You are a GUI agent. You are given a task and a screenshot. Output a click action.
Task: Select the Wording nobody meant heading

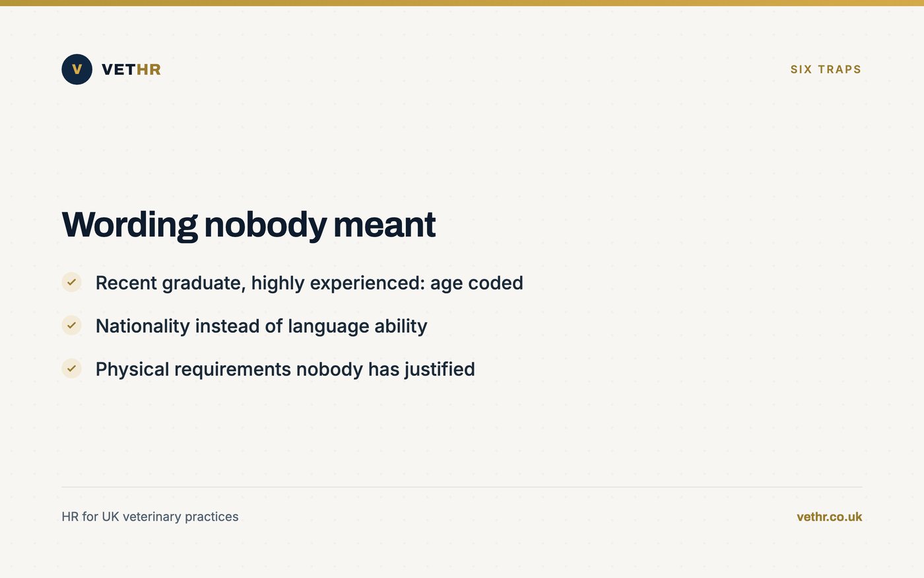[249, 225]
